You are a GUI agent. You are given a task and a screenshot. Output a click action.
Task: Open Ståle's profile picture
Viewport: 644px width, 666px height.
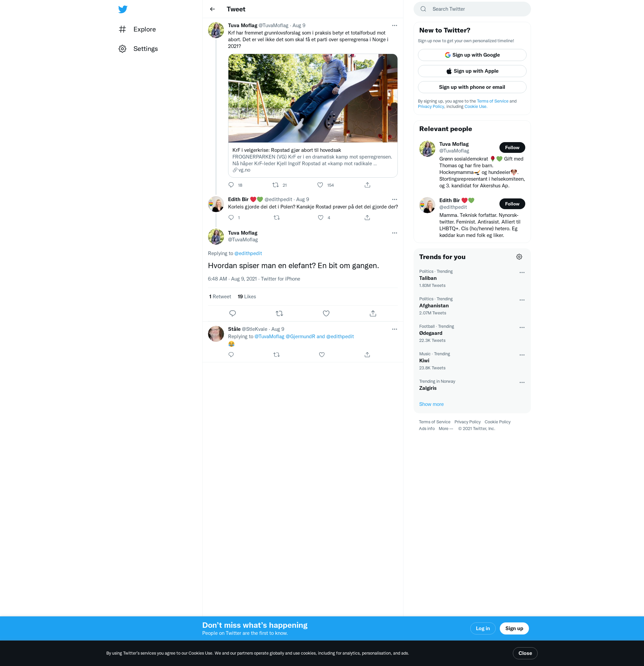216,334
